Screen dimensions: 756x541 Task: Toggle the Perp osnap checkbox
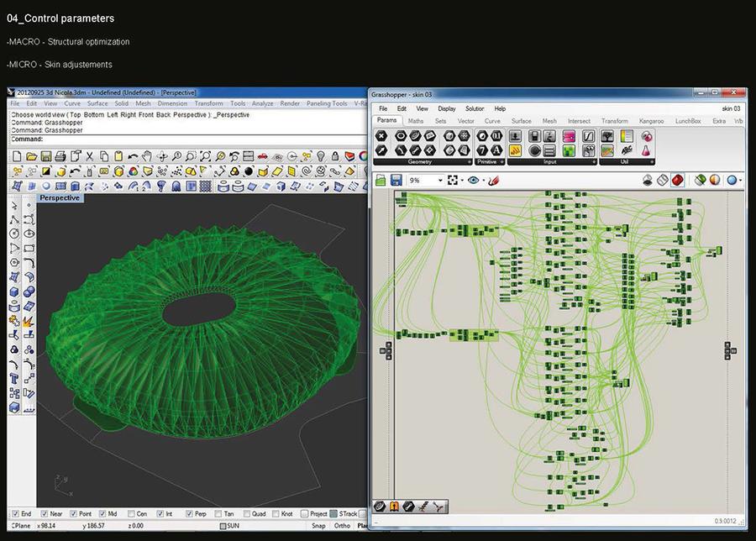click(188, 513)
